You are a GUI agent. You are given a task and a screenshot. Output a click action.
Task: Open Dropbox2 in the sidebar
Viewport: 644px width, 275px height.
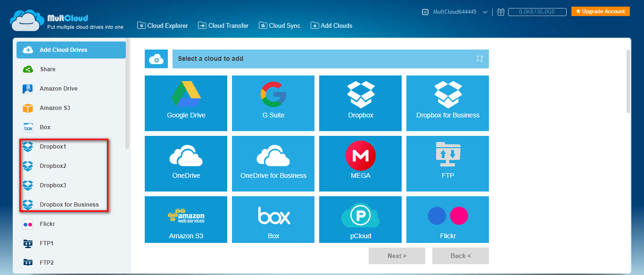pyautogui.click(x=53, y=166)
